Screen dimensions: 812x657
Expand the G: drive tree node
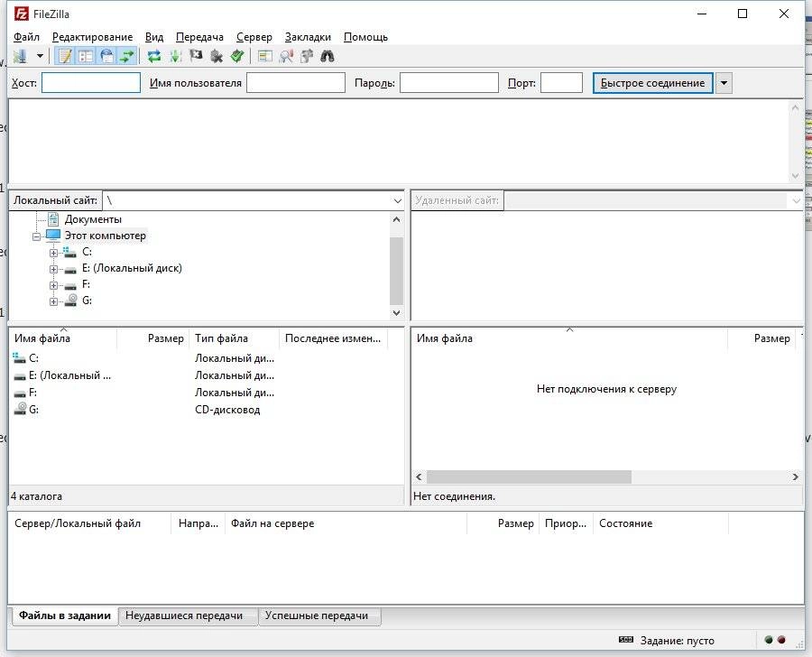pos(53,301)
